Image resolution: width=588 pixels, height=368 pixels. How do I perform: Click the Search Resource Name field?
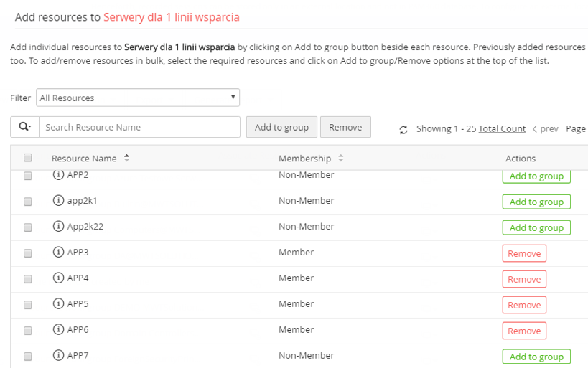pyautogui.click(x=140, y=127)
